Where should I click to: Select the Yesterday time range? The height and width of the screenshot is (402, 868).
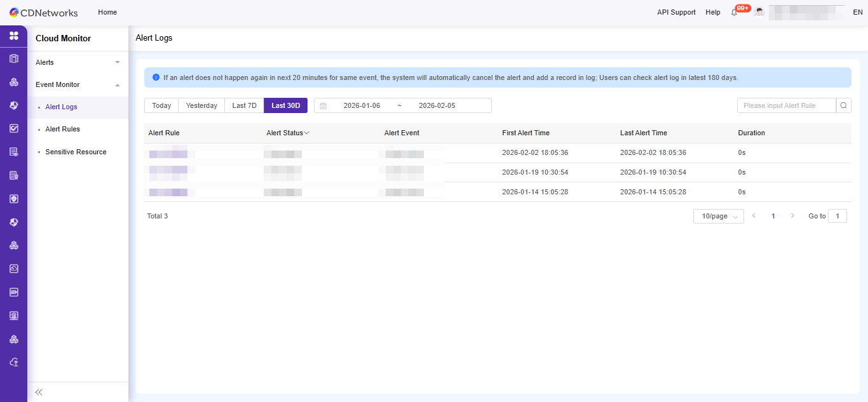201,105
